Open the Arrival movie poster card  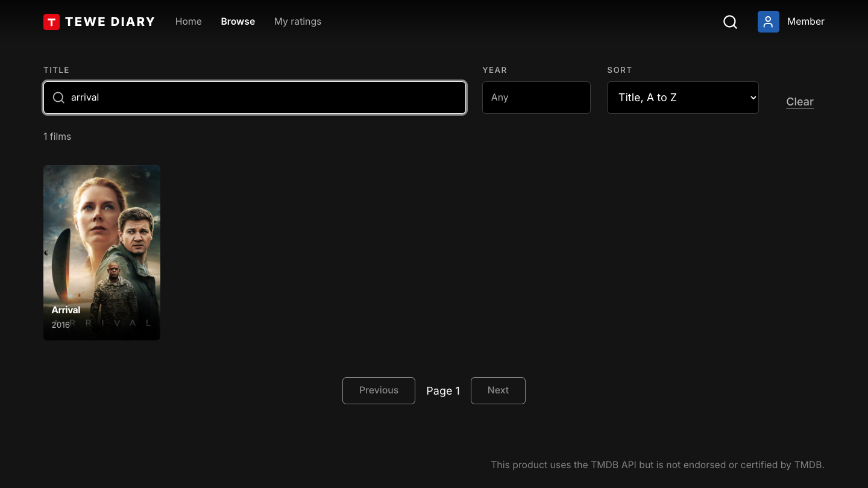point(102,252)
